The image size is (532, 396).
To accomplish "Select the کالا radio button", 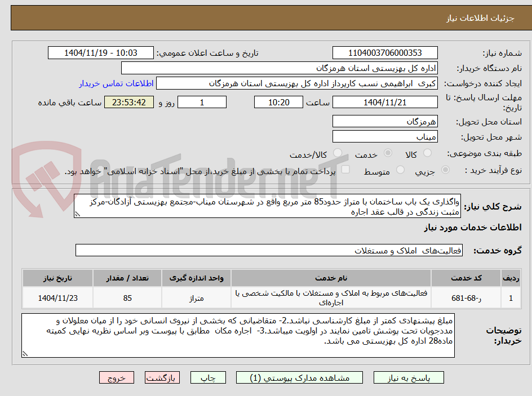I will 428,153.
